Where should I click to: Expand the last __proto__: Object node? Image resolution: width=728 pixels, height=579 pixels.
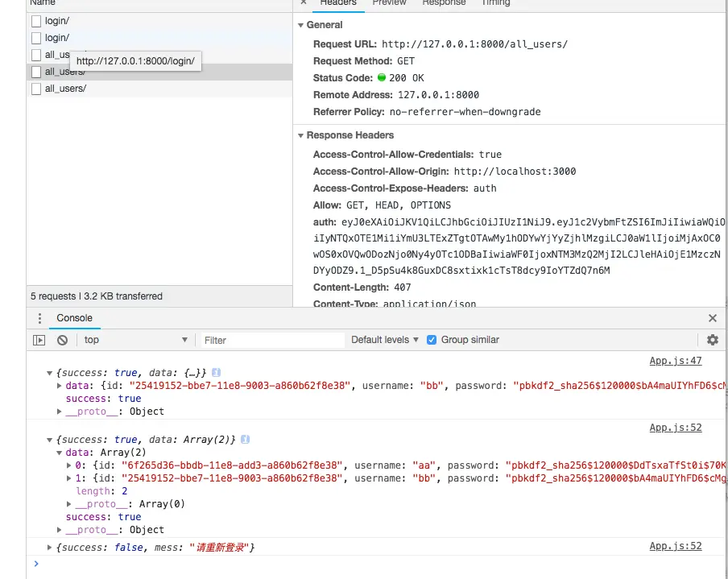coord(60,530)
